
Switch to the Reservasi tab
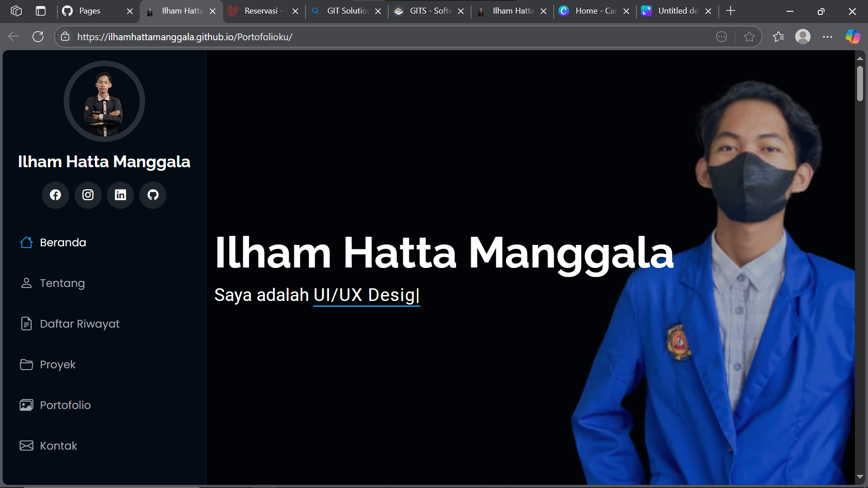click(261, 11)
